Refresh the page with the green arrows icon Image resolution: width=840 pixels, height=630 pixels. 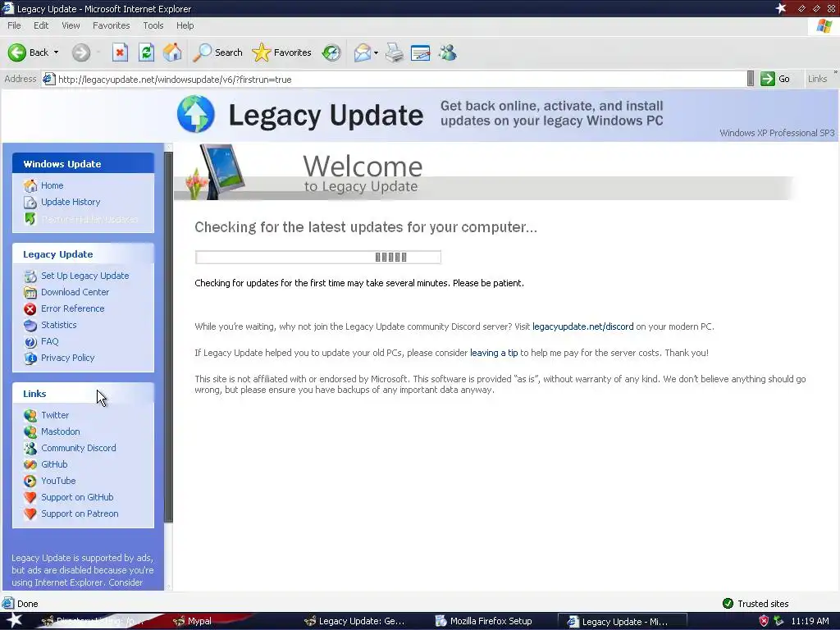pos(146,52)
